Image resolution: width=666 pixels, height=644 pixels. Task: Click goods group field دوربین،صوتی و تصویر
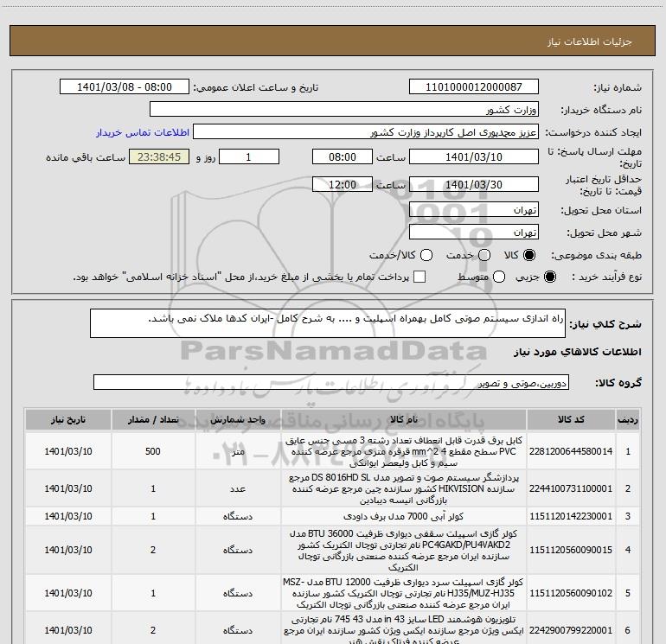point(331,382)
